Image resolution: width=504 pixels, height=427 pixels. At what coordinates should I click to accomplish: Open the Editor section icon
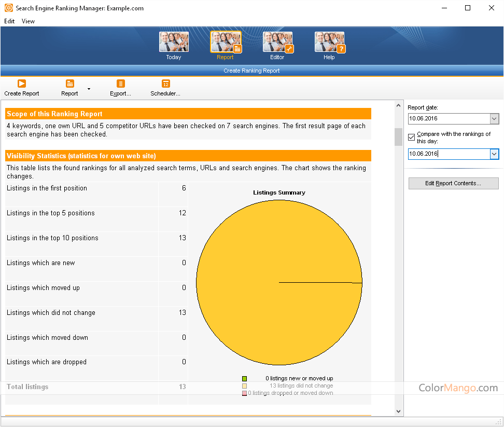(278, 43)
